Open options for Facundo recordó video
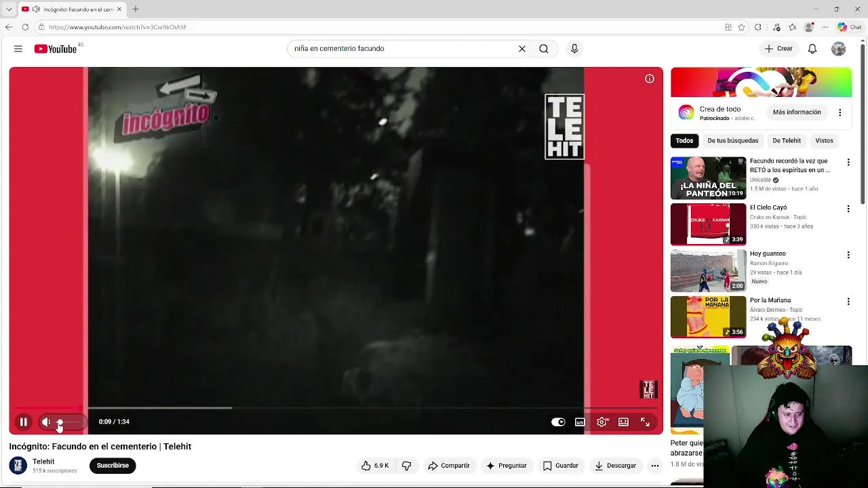 coord(848,163)
